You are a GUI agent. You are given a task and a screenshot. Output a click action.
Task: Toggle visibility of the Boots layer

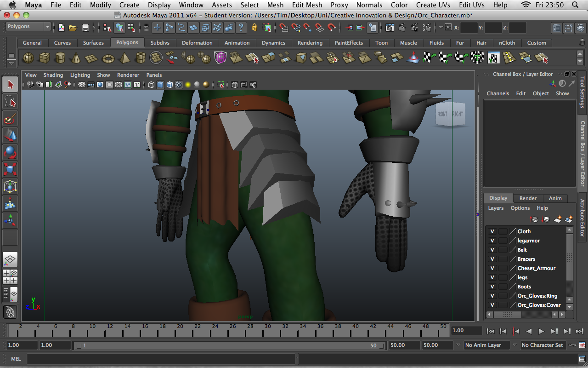(x=492, y=287)
